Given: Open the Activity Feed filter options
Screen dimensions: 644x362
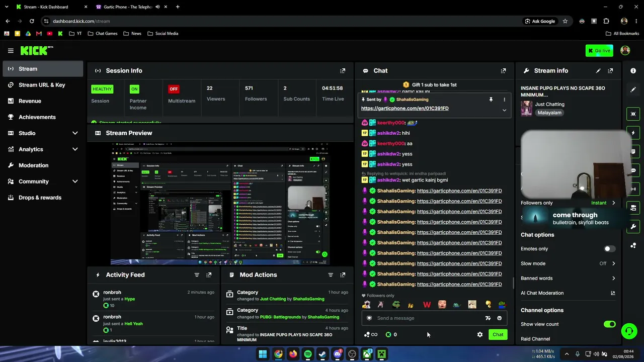Looking at the screenshot, I should tap(197, 275).
